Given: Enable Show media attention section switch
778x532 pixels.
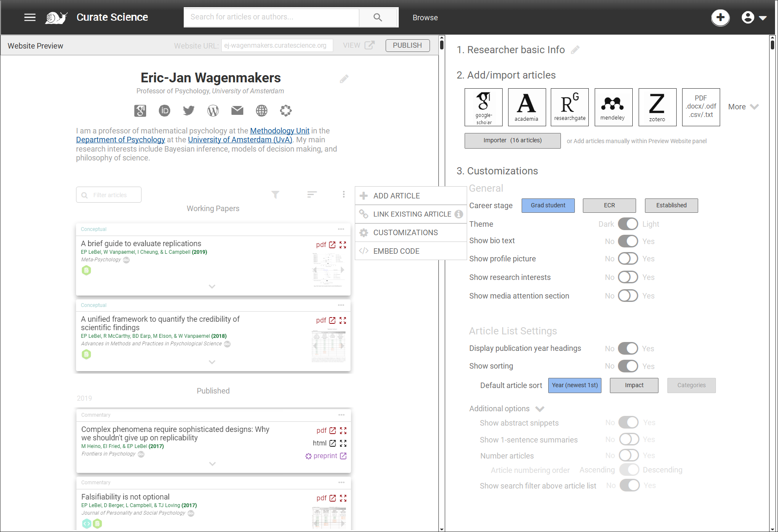Looking at the screenshot, I should click(628, 296).
